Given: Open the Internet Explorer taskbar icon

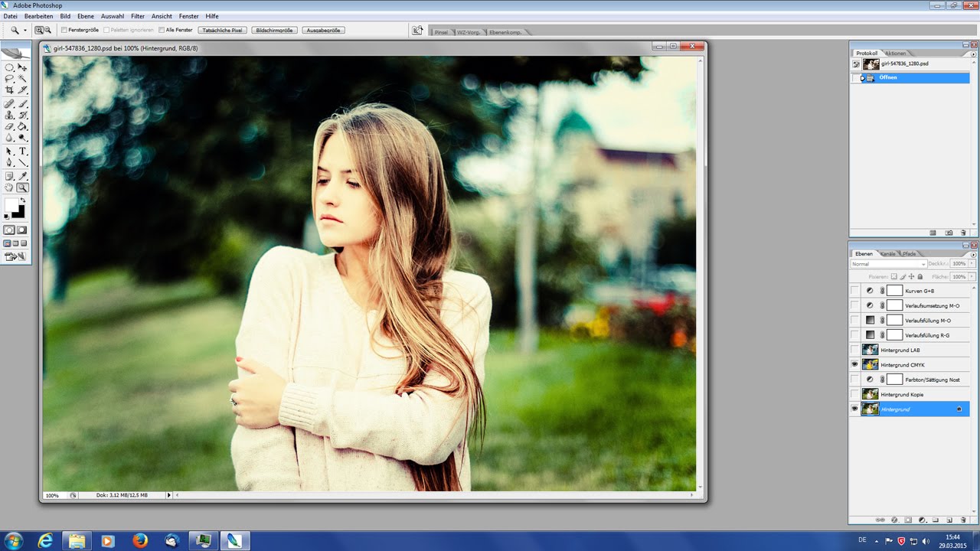Looking at the screenshot, I should [x=47, y=540].
